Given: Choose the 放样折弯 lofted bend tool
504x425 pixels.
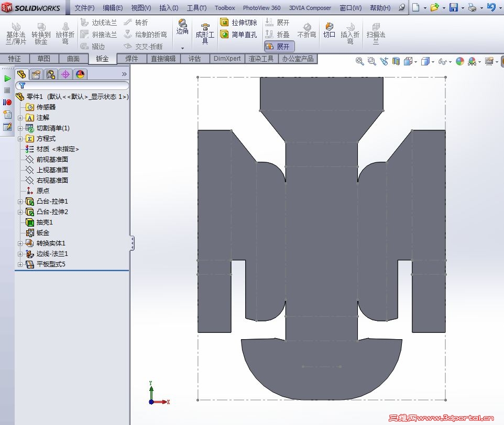Looking at the screenshot, I should click(65, 33).
